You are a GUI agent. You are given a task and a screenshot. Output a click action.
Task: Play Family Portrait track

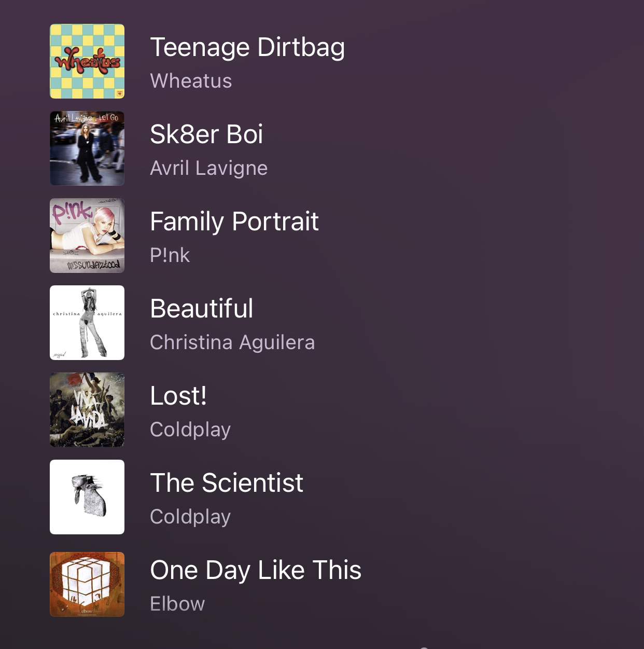pos(234,222)
